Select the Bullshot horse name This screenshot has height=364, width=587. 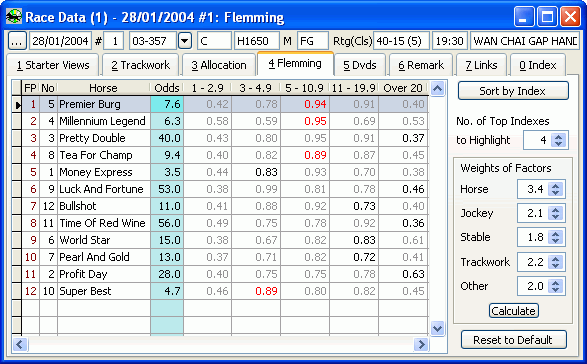(77, 206)
